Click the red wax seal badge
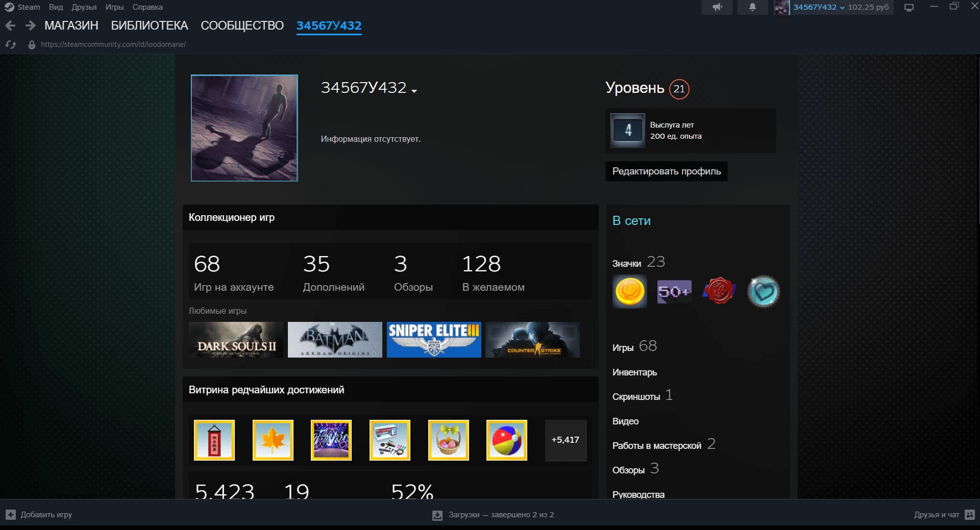Screen dimensions: 980x530 pos(719,292)
